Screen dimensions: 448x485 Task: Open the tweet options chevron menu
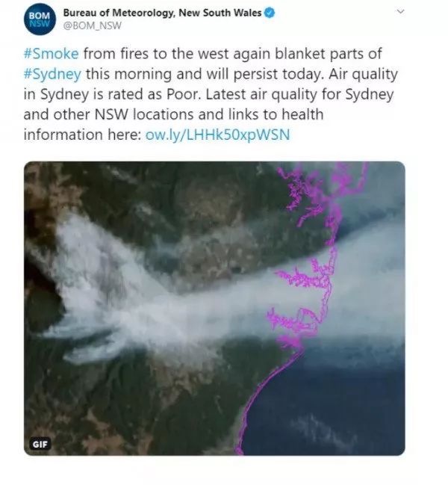click(400, 12)
